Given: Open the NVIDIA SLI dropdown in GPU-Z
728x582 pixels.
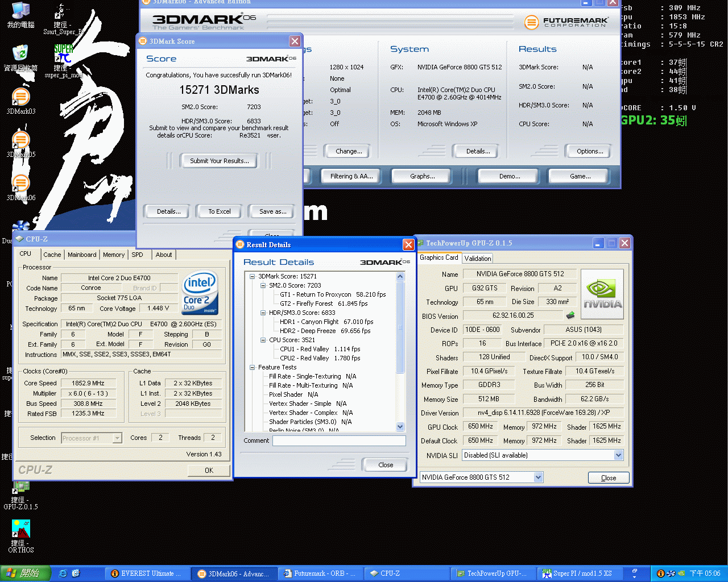Looking at the screenshot, I should [618, 455].
